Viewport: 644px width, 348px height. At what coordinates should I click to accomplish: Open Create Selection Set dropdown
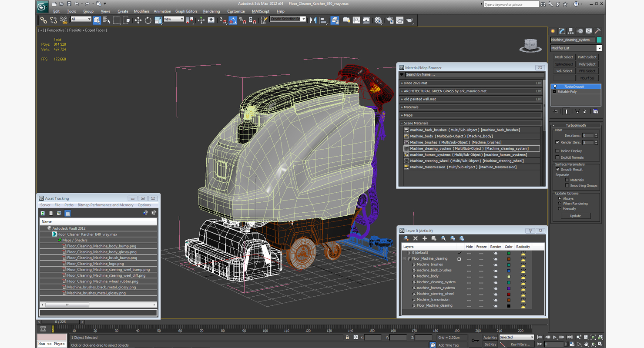point(288,19)
